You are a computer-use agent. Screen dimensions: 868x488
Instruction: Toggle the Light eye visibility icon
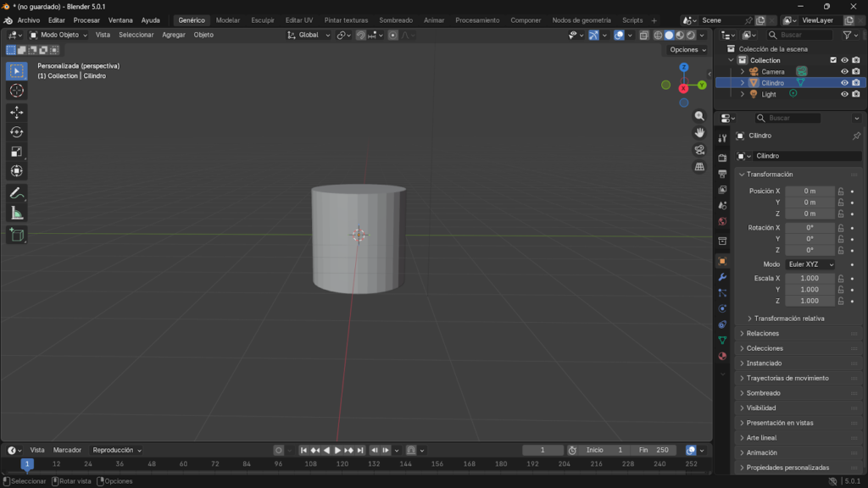(844, 94)
